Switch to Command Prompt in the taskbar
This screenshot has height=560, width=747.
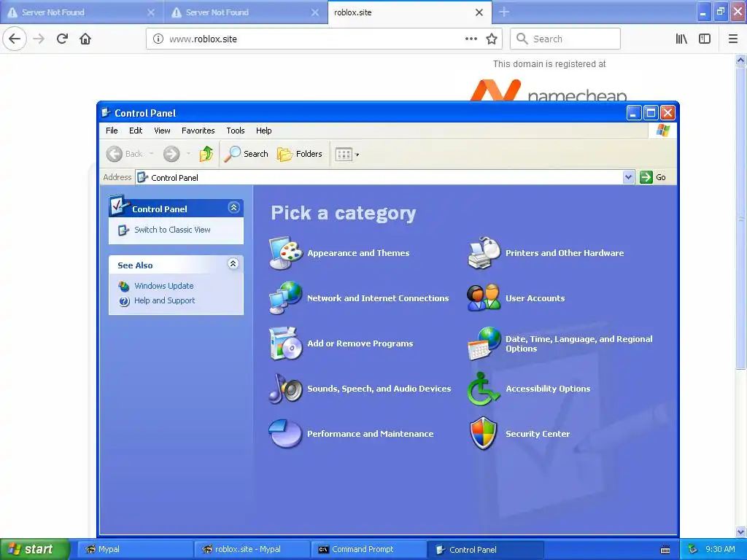[368, 549]
